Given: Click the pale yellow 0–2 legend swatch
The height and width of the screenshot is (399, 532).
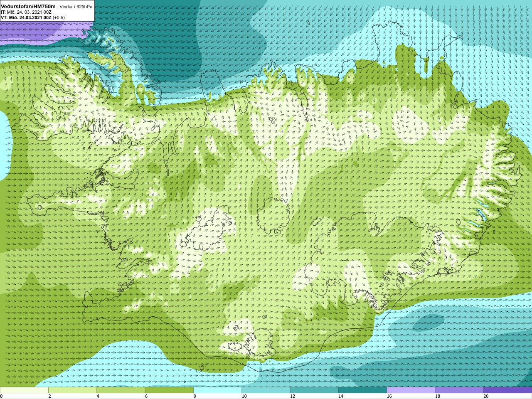Looking at the screenshot, I should 24,390.
